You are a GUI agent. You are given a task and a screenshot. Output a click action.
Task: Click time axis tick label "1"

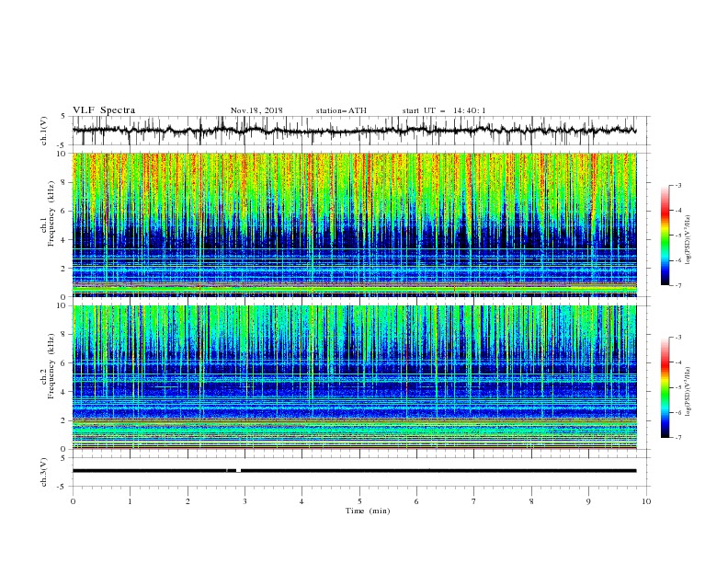point(130,501)
